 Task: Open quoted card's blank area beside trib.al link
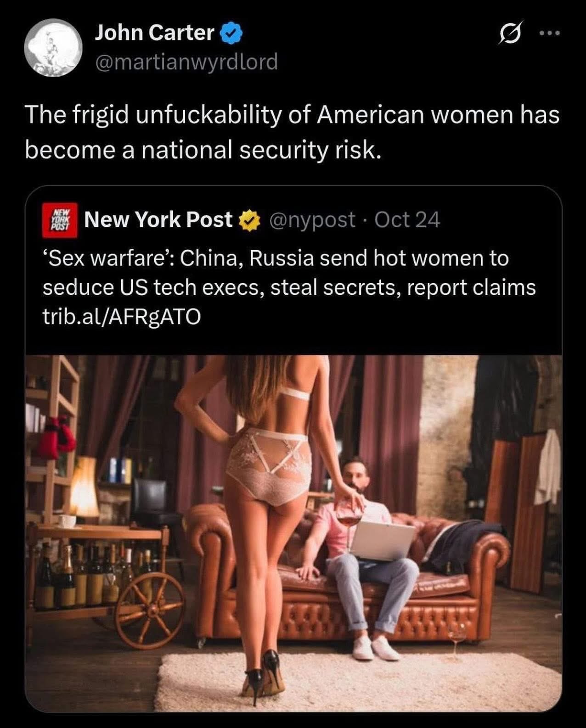coord(381,317)
